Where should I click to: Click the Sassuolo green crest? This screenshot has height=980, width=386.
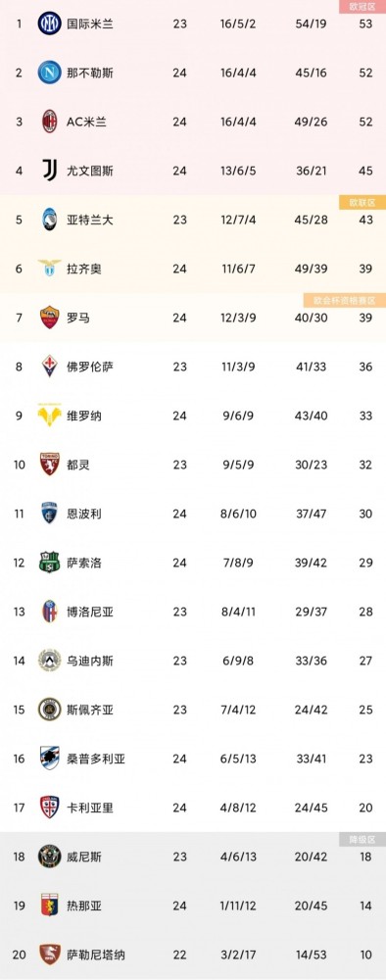click(49, 563)
